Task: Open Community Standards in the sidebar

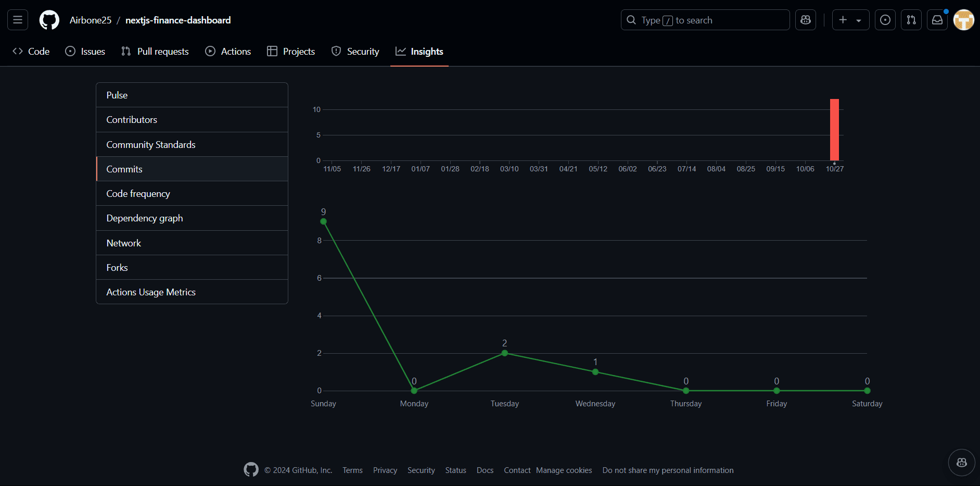Action: 192,145
